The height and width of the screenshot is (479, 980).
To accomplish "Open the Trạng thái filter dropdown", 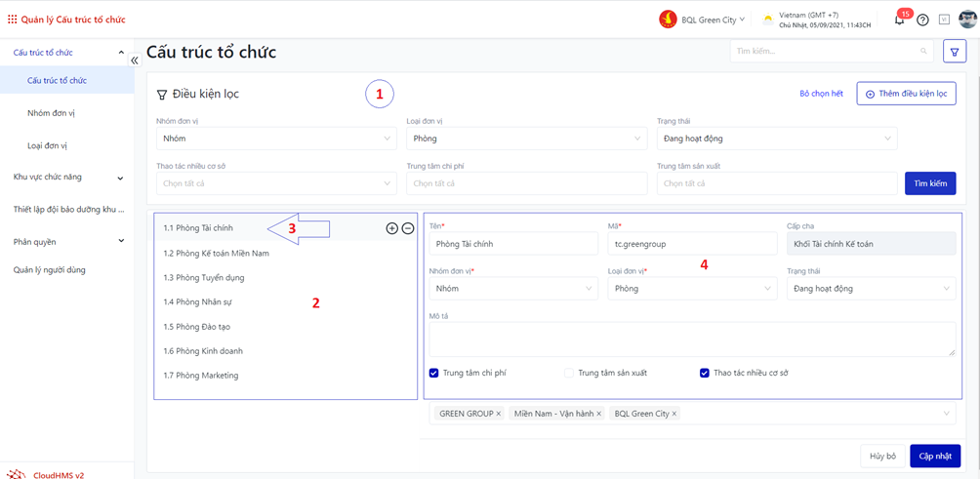I will tap(776, 139).
